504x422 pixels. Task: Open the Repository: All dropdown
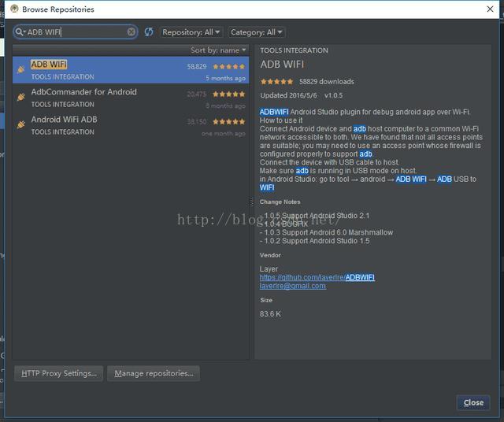191,32
